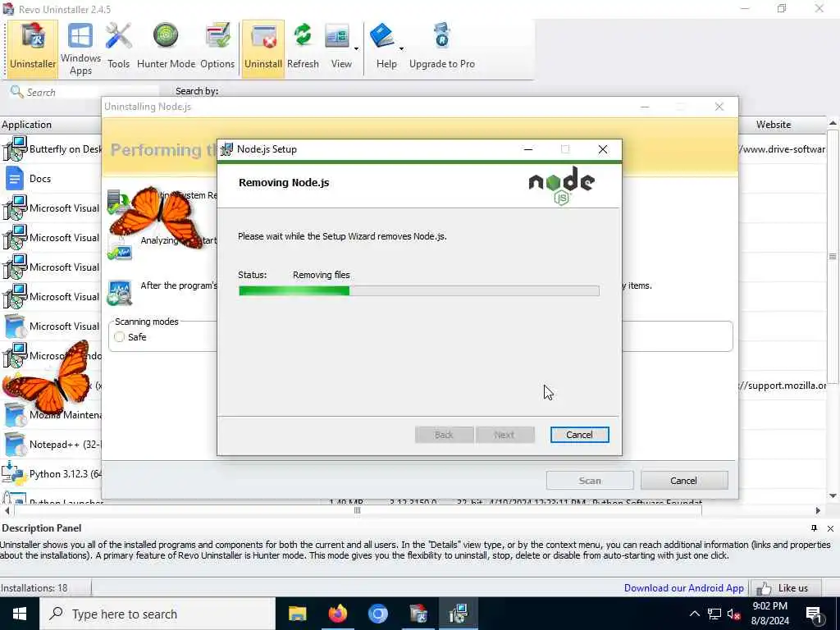Open the notification center icon
The image size is (840, 630).
click(815, 614)
